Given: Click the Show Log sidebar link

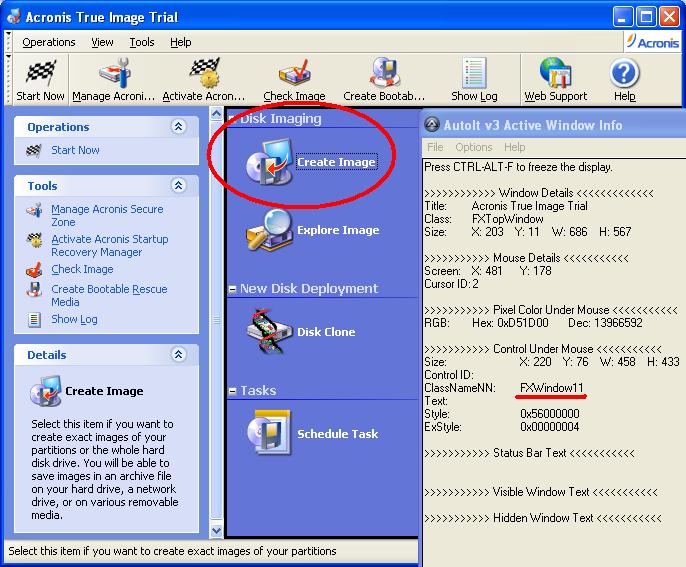Looking at the screenshot, I should [74, 319].
